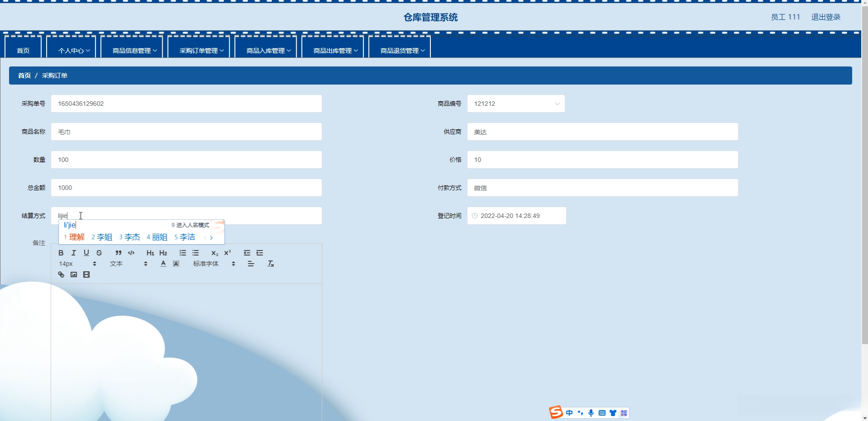Toggle Sogou punctuation mode
The height and width of the screenshot is (421, 868).
580,413
